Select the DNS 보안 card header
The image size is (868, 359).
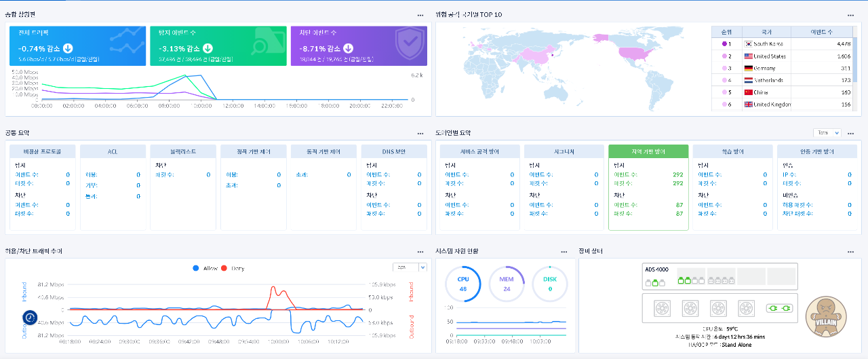click(x=394, y=151)
